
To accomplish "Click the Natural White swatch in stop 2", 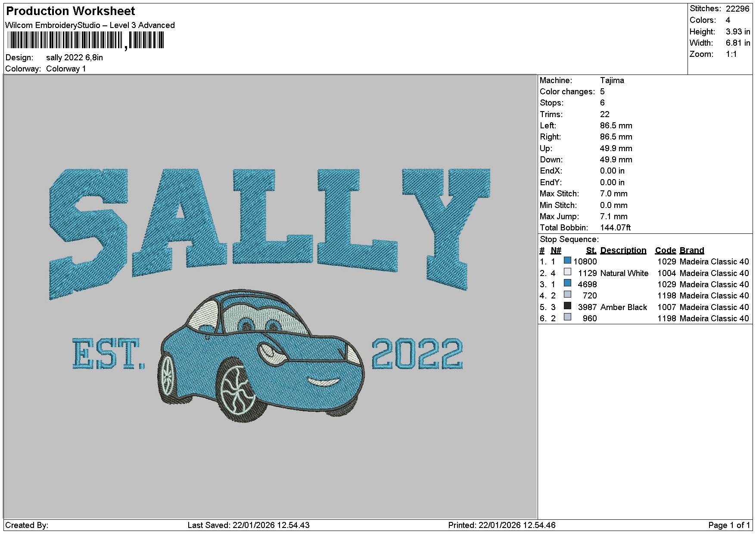I will (x=567, y=272).
